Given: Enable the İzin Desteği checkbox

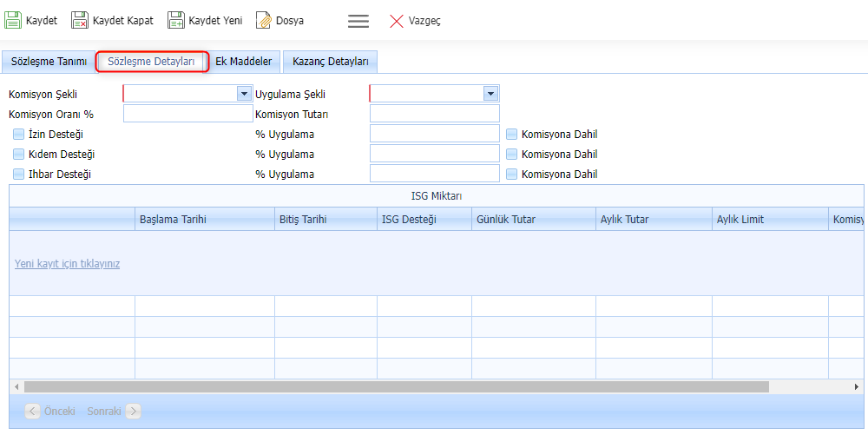Looking at the screenshot, I should coord(19,135).
